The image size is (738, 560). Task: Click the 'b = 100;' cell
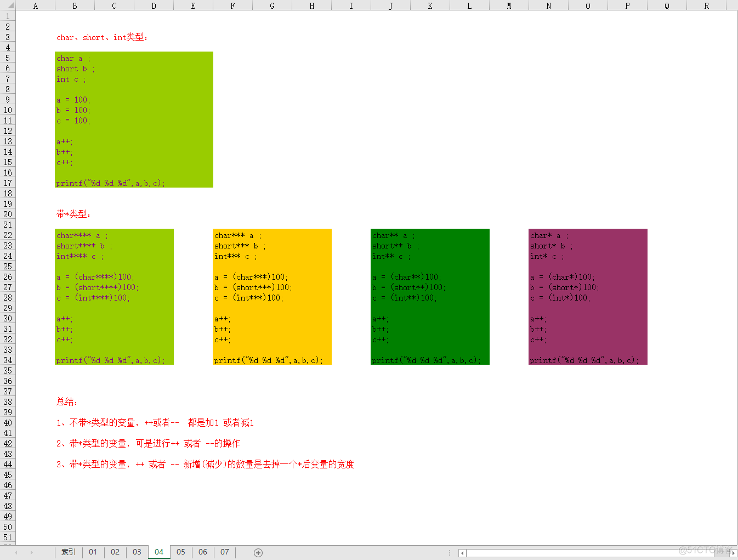pos(73,110)
